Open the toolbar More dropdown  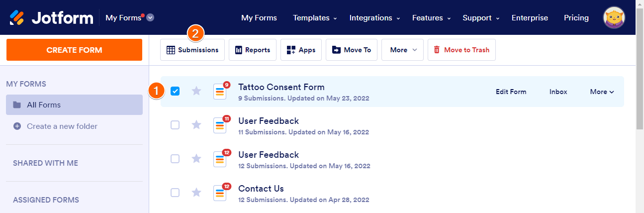coord(403,50)
